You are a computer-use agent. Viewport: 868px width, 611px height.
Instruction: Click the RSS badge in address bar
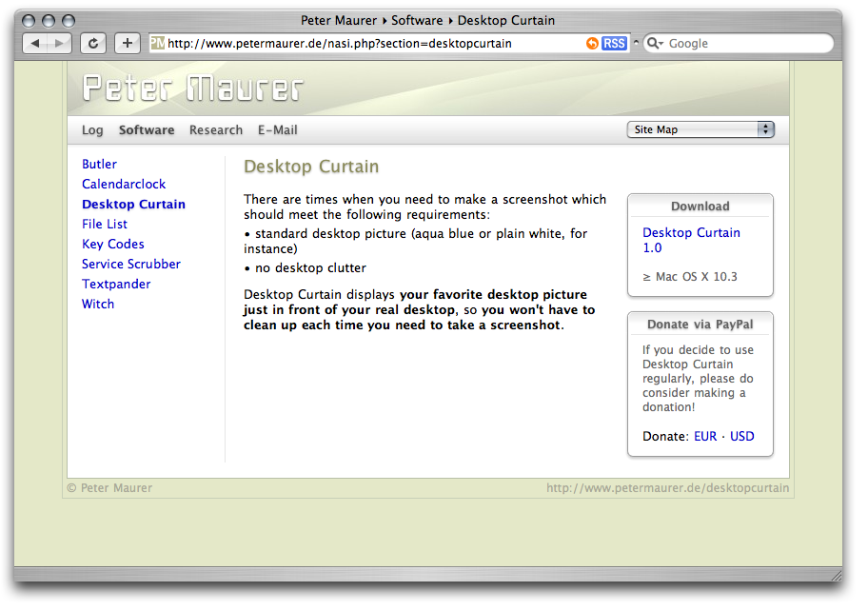tap(614, 44)
